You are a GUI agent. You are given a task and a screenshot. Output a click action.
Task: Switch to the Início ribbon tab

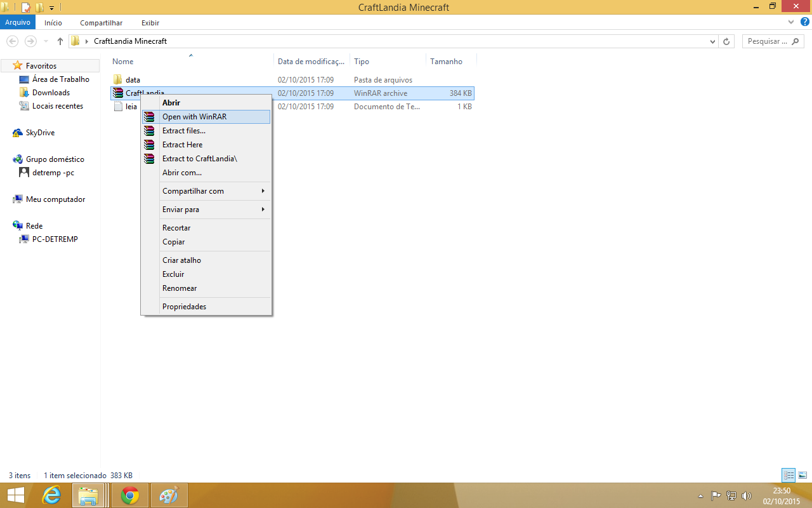click(x=53, y=23)
